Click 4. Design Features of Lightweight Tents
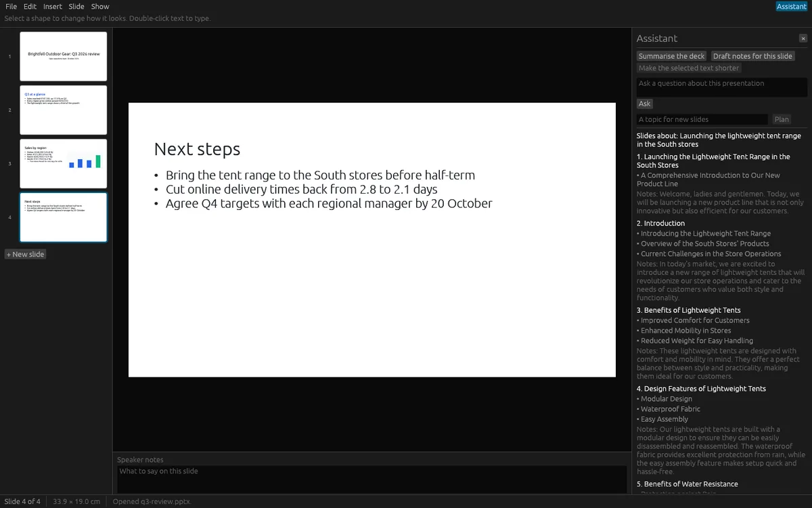 702,389
